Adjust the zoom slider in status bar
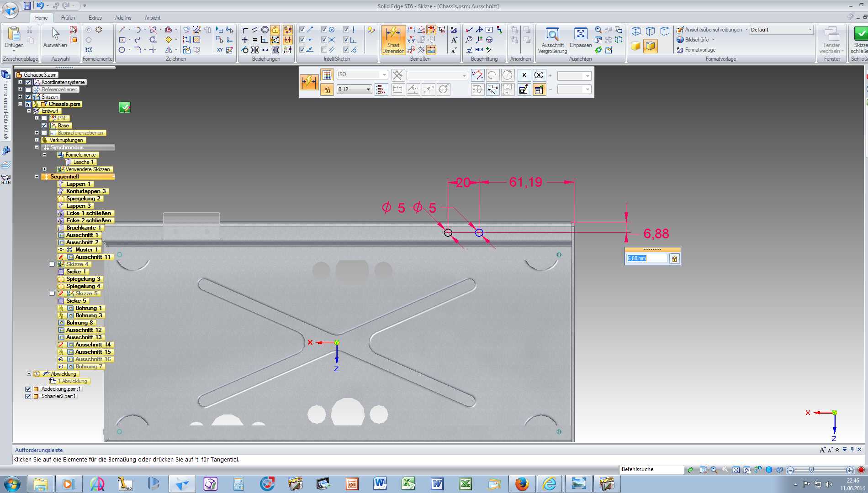 coord(811,470)
